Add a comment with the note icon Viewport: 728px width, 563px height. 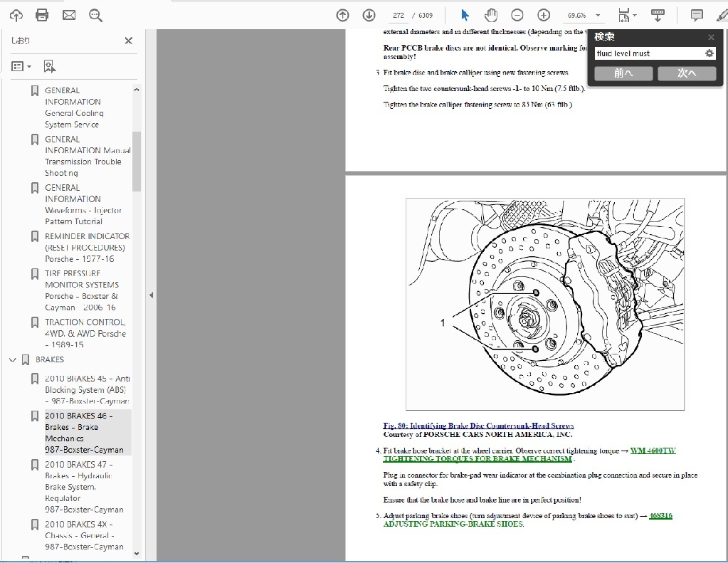[x=697, y=16]
